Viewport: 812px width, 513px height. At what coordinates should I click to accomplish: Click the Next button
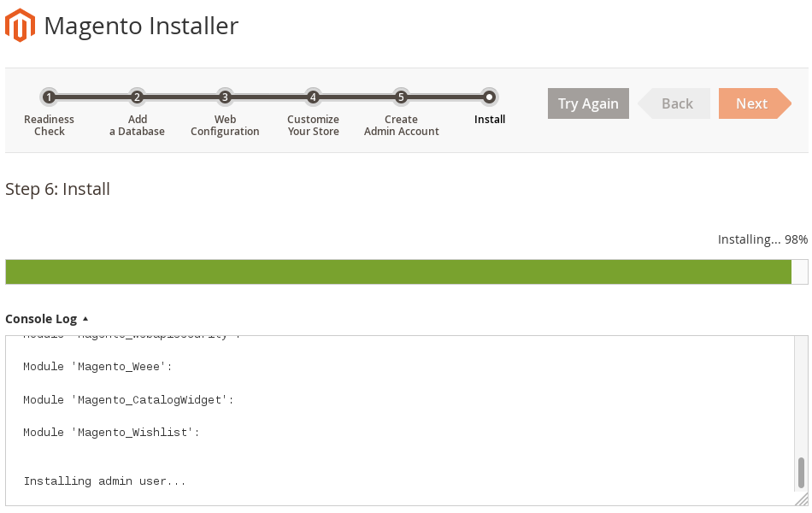point(755,103)
